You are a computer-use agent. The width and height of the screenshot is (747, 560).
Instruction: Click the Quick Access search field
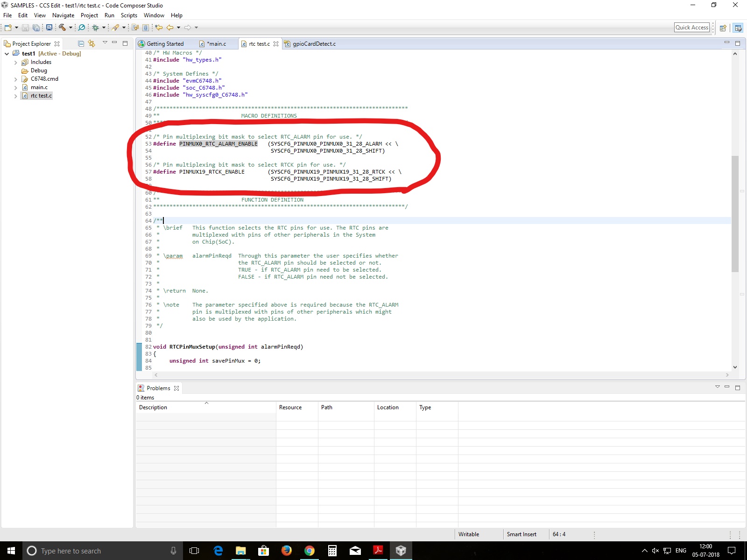click(x=692, y=28)
